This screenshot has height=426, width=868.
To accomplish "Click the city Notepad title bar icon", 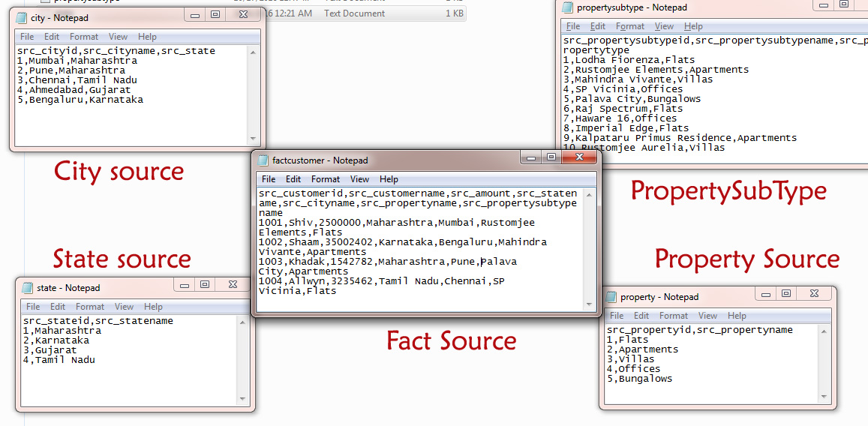I will [23, 18].
